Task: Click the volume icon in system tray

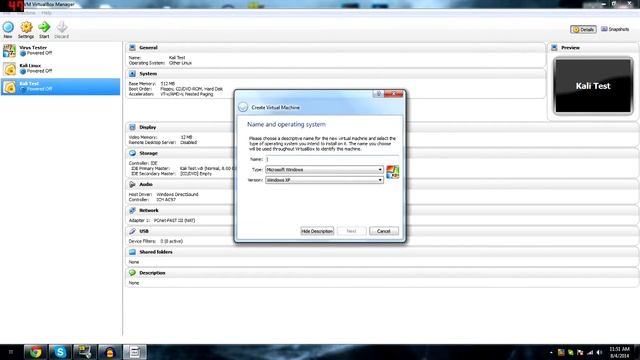Action: pos(599,352)
